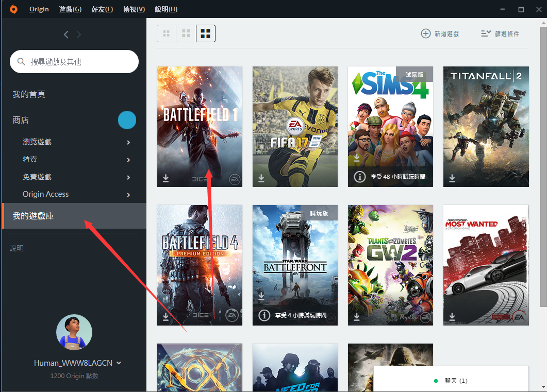The height and width of the screenshot is (392, 547).
Task: Open the Origin menu
Action: click(39, 9)
